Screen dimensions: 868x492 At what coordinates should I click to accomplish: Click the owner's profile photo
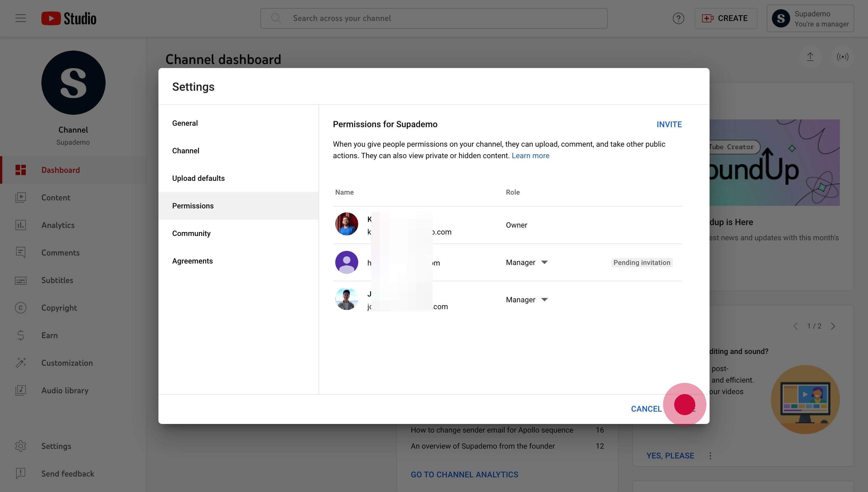click(346, 224)
